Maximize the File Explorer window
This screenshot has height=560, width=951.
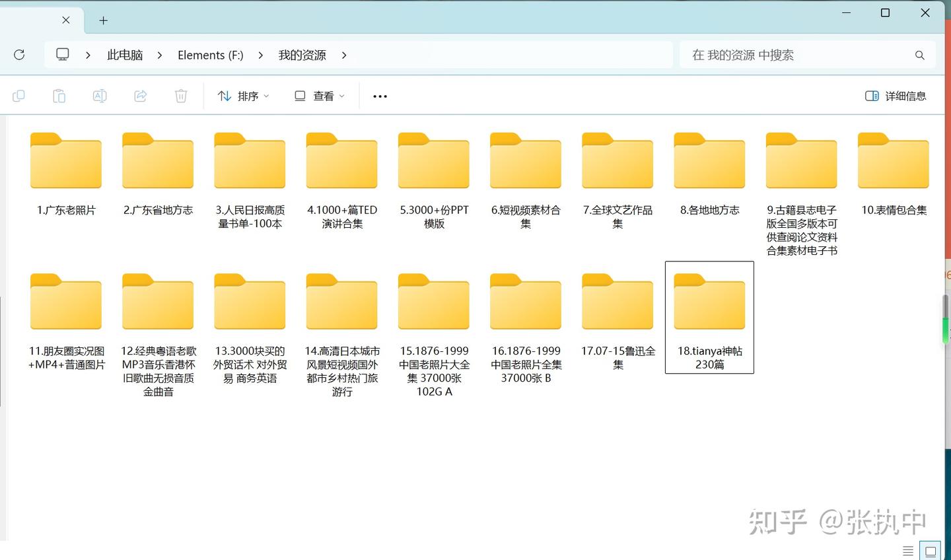pyautogui.click(x=886, y=13)
